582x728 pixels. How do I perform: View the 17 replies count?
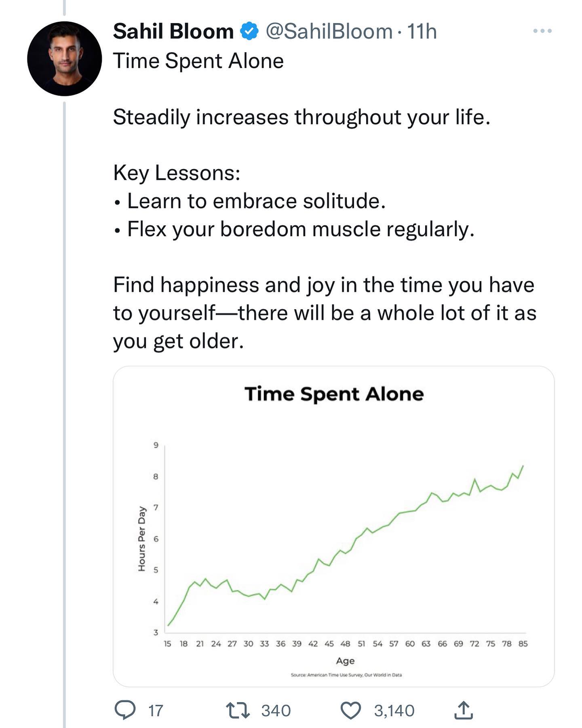pos(156,711)
